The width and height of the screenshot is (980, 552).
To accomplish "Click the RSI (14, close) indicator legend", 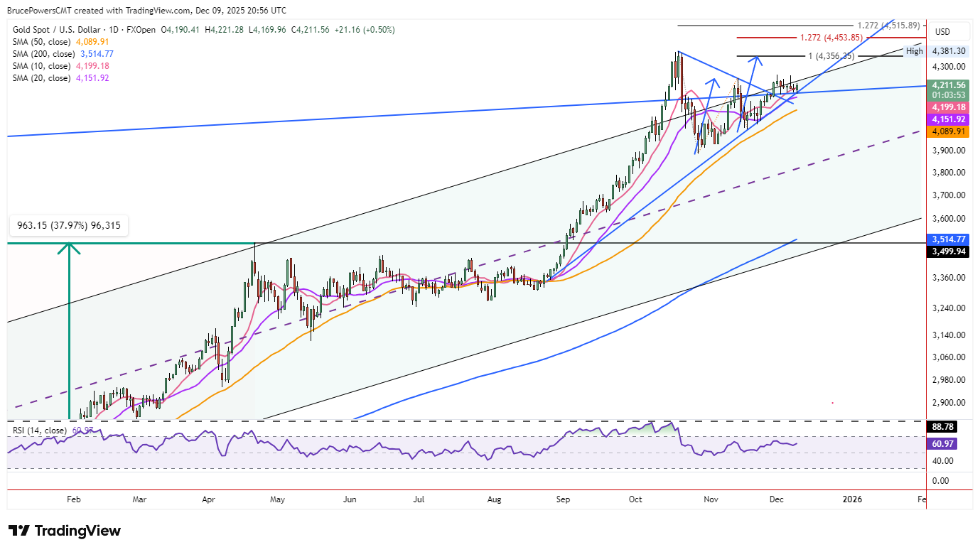I will click(41, 431).
